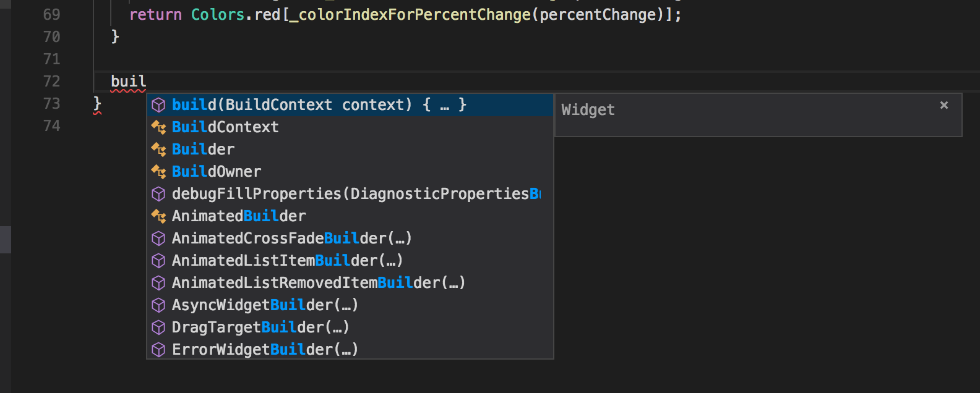Click the class icon next to BuildContext
This screenshot has width=980, height=393.
point(158,127)
